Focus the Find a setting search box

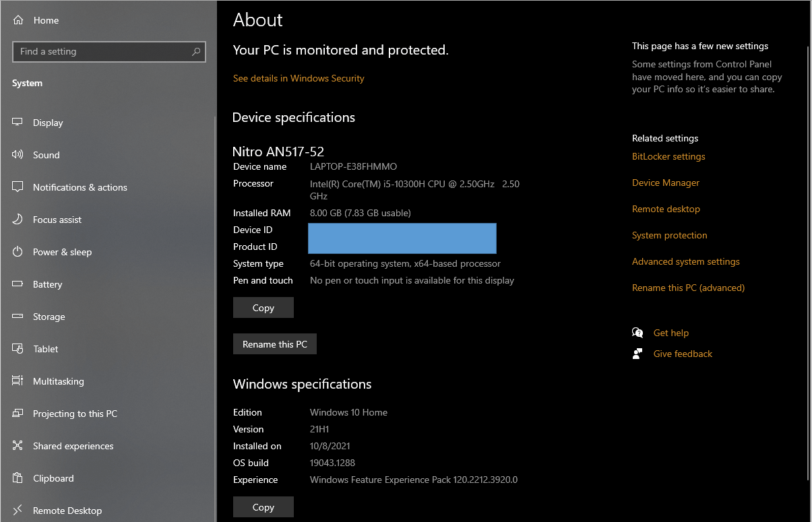[x=109, y=51]
